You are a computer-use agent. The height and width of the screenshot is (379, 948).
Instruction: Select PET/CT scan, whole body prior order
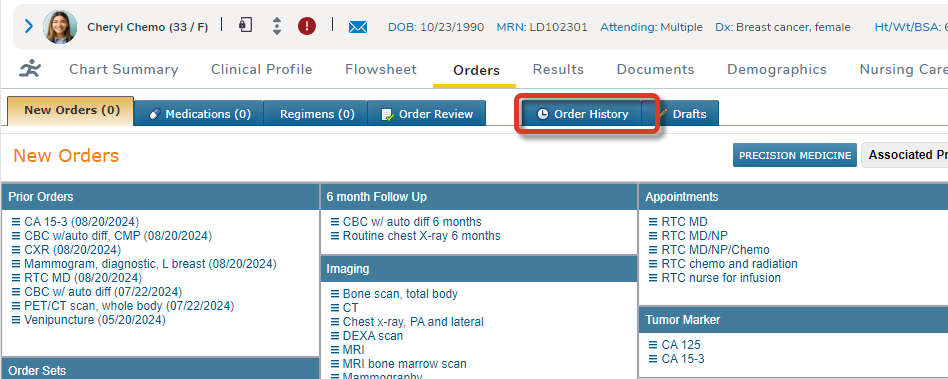coord(129,306)
